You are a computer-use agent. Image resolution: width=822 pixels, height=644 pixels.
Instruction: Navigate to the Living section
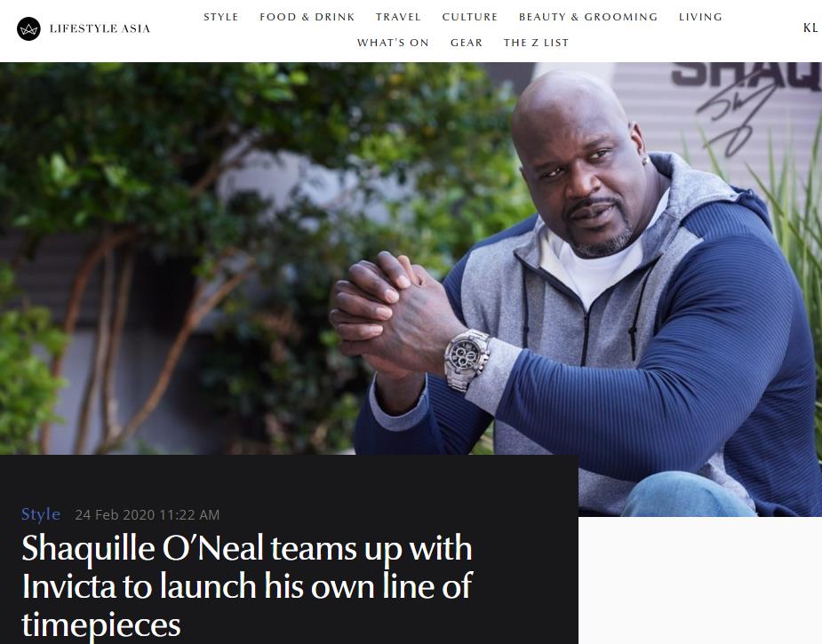pyautogui.click(x=700, y=17)
